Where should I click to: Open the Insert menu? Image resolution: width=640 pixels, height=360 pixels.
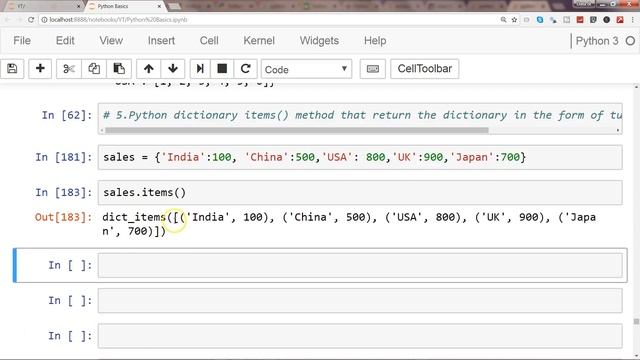tap(161, 41)
